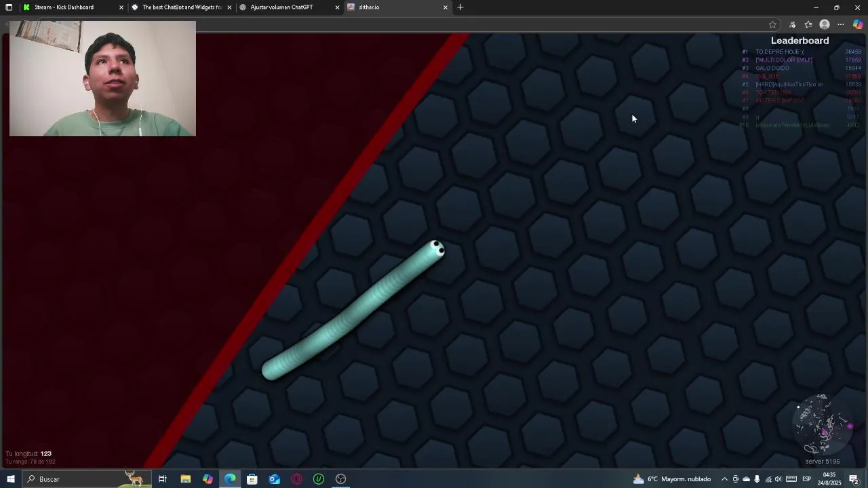The height and width of the screenshot is (488, 868).
Task: Close the slither.io tab
Action: coord(446,7)
